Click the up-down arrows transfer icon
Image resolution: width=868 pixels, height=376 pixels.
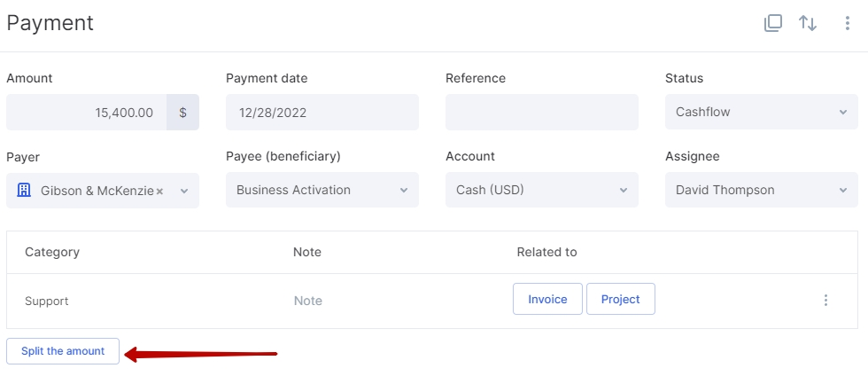tap(808, 23)
